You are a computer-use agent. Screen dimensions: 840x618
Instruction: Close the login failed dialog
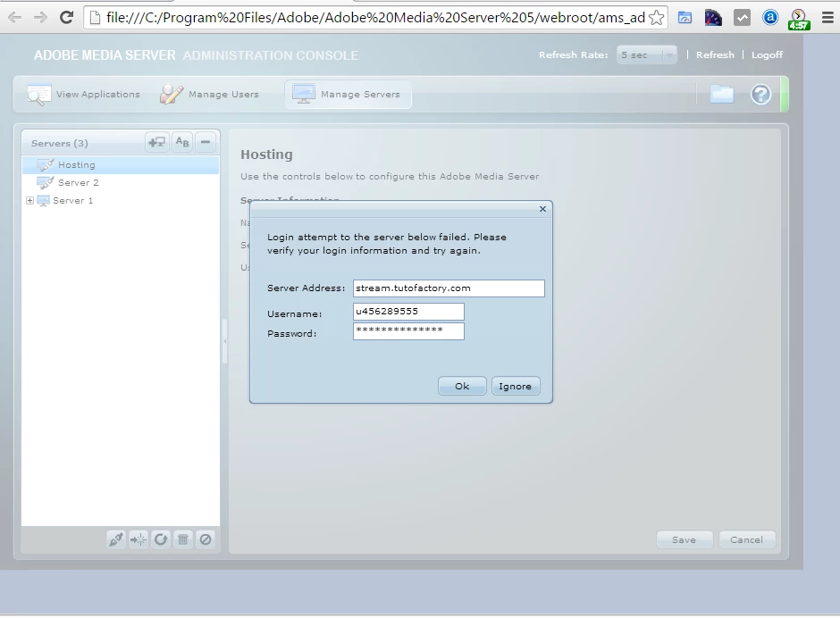tap(542, 209)
